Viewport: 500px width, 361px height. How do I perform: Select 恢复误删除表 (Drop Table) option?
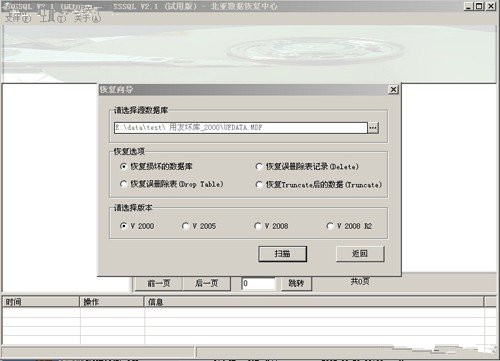tap(172, 184)
